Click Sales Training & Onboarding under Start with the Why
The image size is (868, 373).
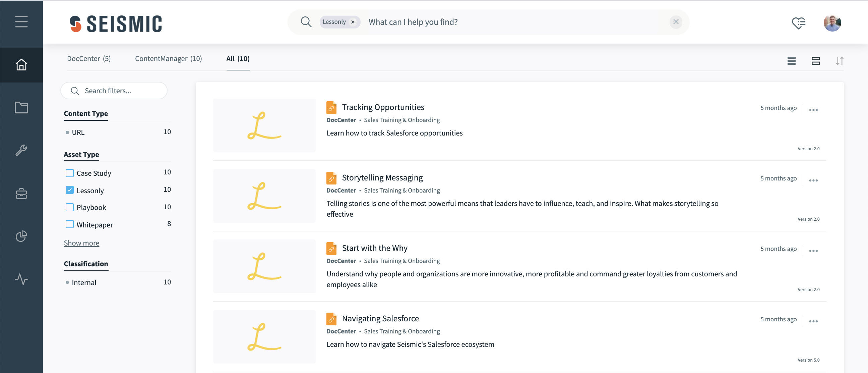point(401,261)
